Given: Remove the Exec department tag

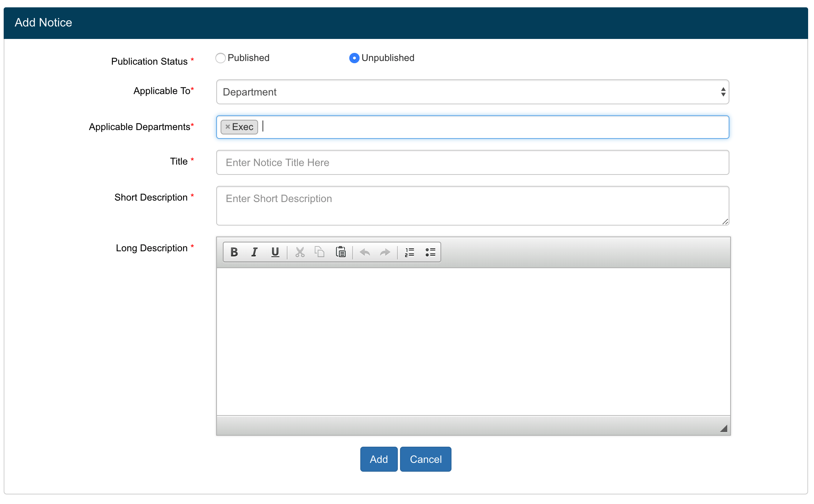Looking at the screenshot, I should [x=228, y=127].
